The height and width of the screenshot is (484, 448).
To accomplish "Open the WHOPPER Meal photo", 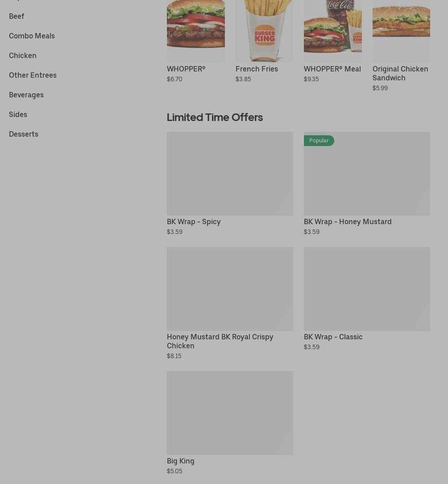I will point(332,30).
